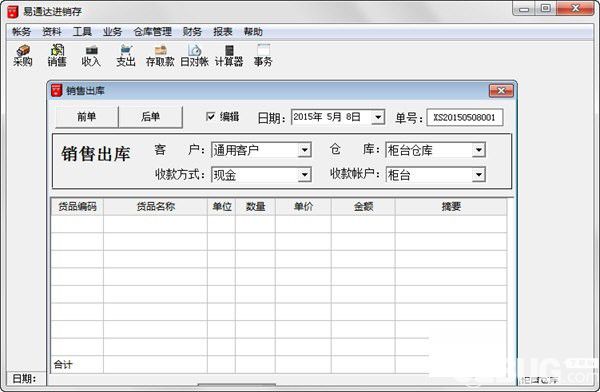Viewport: 600px width, 392px height.
Task: Minimize the 易通达进销存 main window
Action: point(524,8)
